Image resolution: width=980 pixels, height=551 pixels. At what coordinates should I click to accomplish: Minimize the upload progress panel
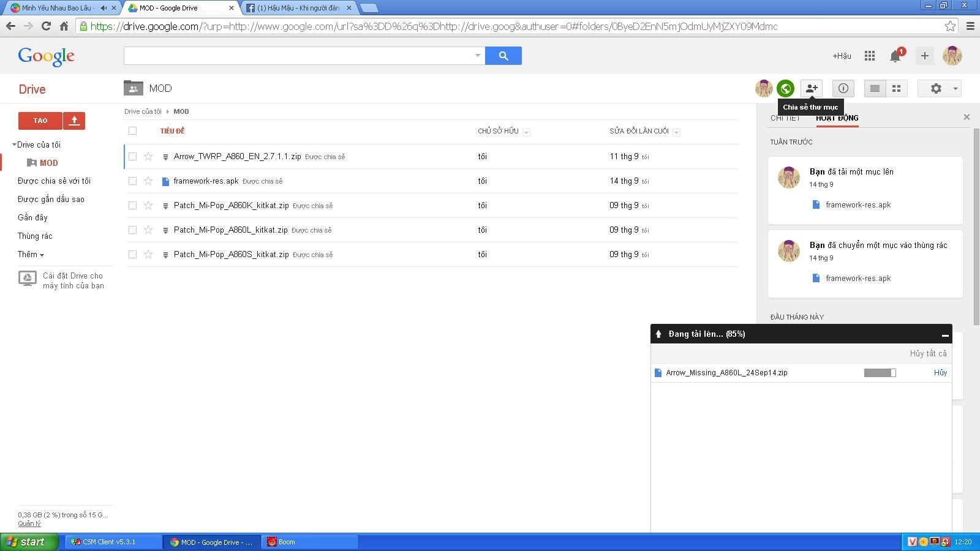pos(945,335)
